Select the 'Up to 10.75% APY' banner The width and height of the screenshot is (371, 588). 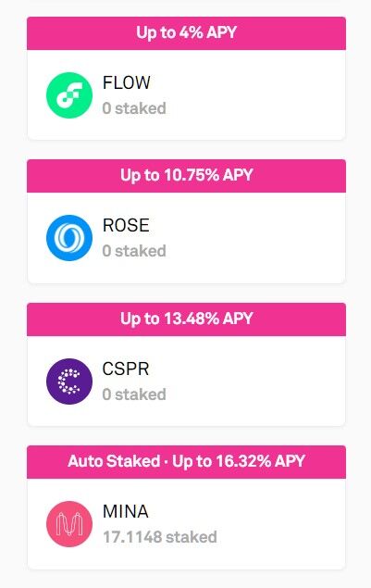pyautogui.click(x=186, y=176)
